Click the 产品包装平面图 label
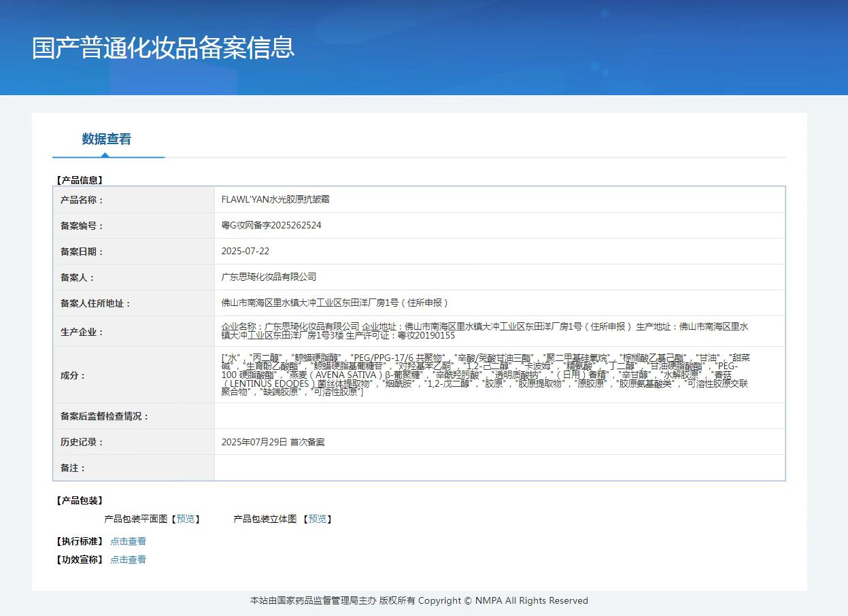Image resolution: width=848 pixels, height=616 pixels. [x=135, y=519]
